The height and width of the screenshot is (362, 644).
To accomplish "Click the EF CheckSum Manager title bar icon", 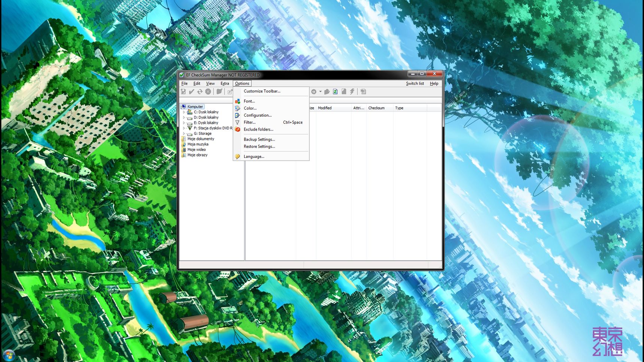I will (182, 75).
